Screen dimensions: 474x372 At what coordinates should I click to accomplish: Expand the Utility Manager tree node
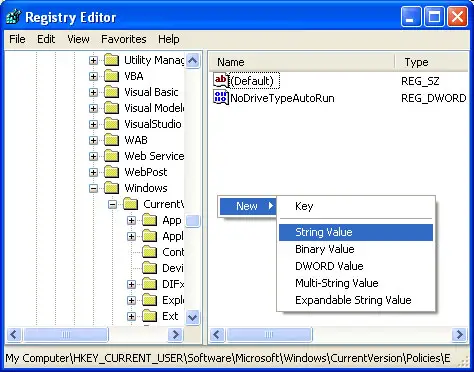coord(93,60)
